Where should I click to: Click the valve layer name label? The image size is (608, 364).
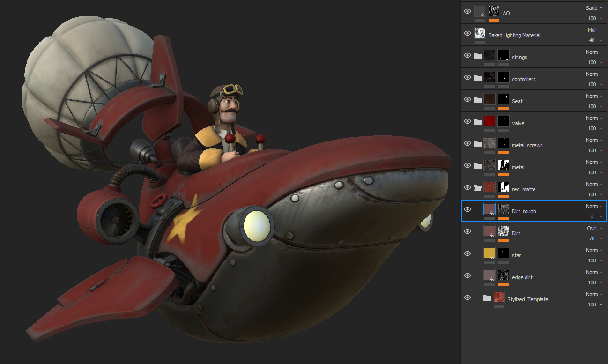coord(518,123)
